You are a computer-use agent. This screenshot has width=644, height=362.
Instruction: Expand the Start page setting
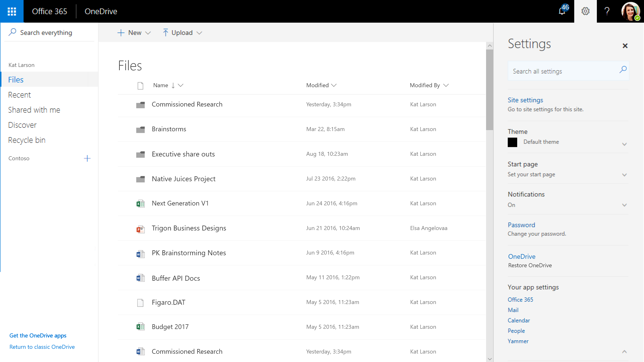click(624, 175)
